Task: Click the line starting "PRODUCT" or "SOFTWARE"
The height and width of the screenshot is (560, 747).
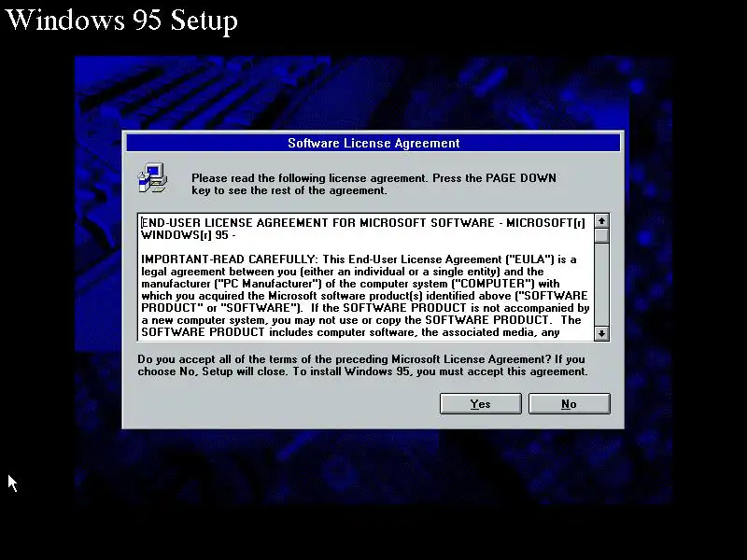Action: pyautogui.click(x=365, y=308)
